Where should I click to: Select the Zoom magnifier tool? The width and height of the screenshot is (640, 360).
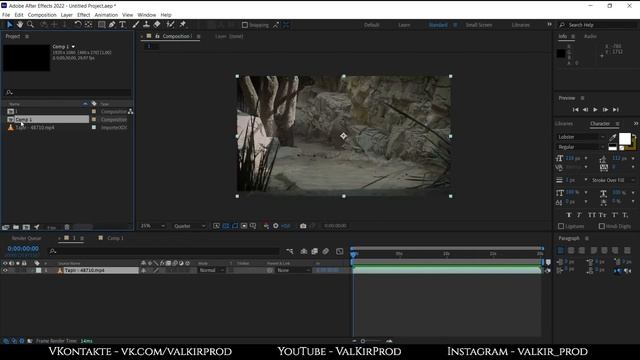(30, 25)
